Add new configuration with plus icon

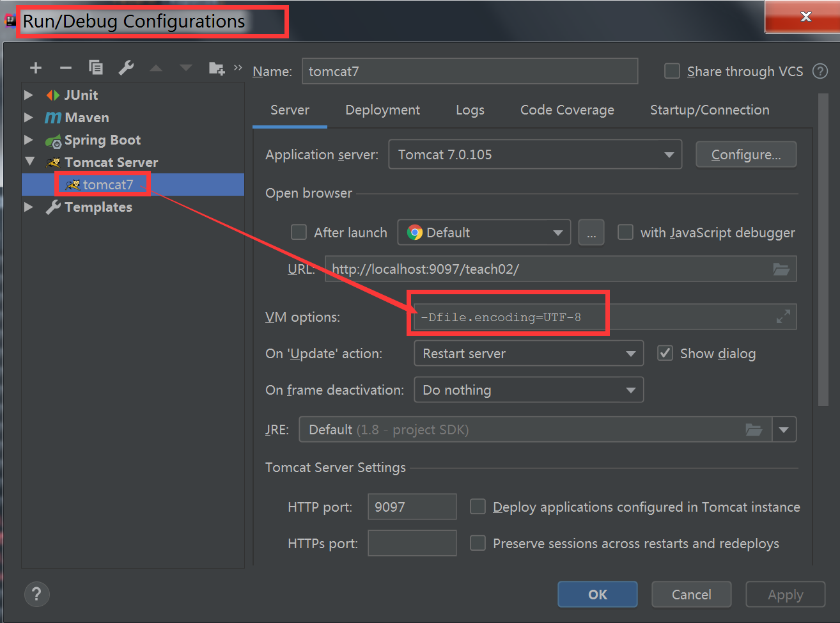pyautogui.click(x=36, y=68)
